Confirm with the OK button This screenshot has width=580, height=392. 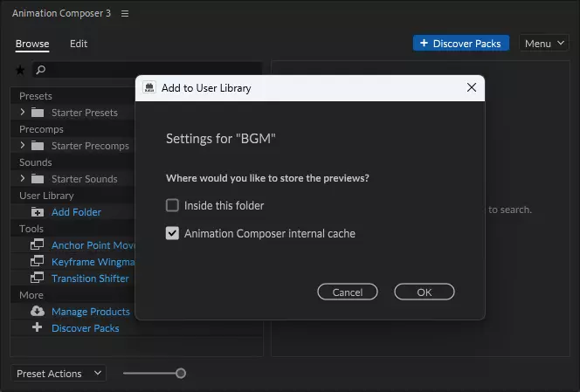coord(425,292)
